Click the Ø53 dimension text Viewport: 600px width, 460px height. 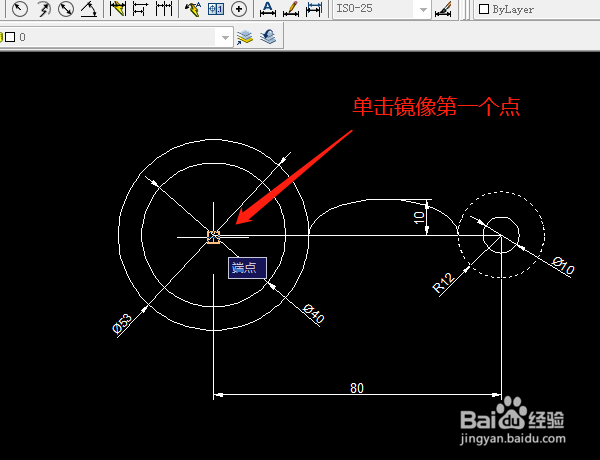[122, 324]
